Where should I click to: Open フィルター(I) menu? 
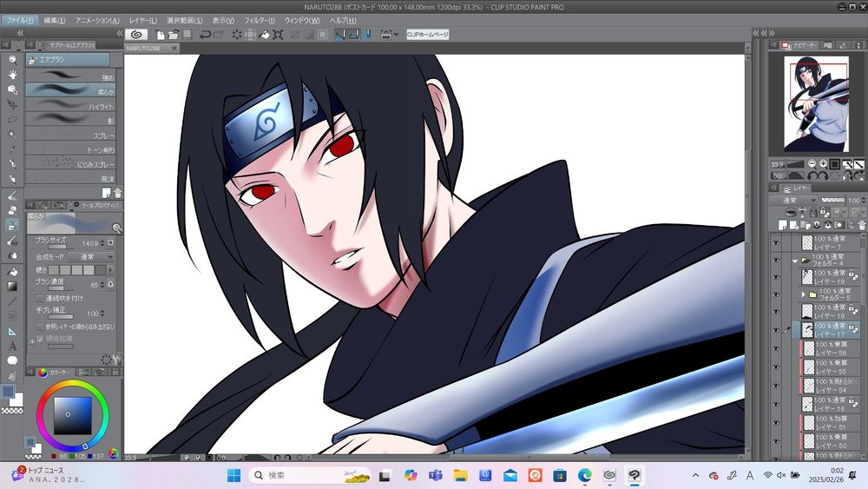(x=260, y=20)
